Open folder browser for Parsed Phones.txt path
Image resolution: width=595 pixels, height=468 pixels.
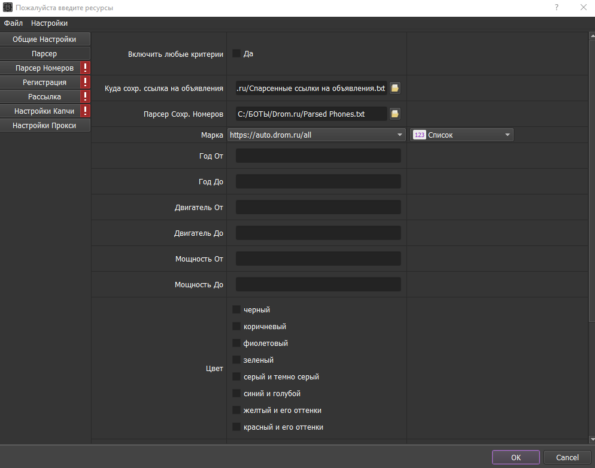click(395, 114)
